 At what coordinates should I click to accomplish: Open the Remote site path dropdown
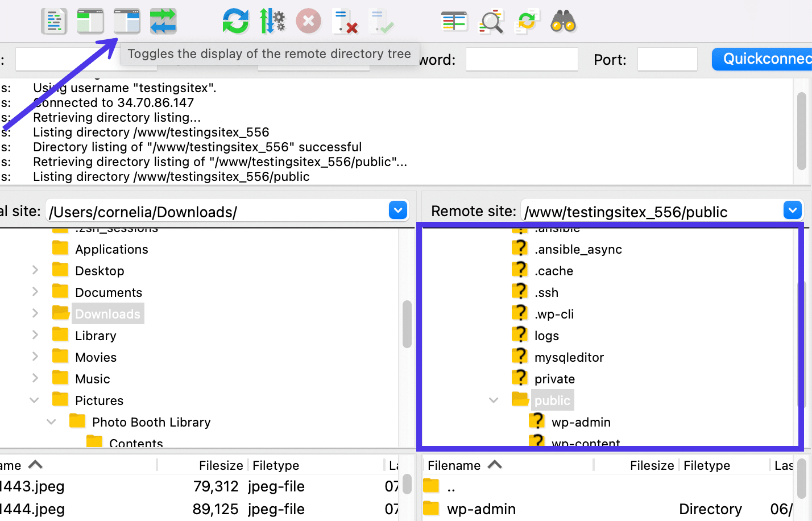[793, 210]
